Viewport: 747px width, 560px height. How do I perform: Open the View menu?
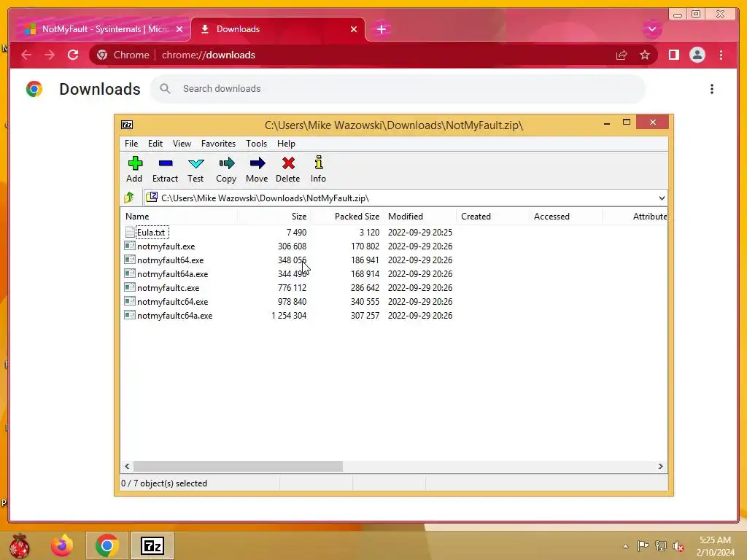[x=182, y=144]
